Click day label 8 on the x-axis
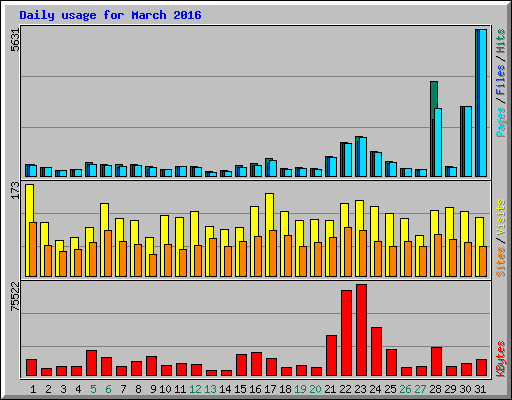 coord(138,389)
